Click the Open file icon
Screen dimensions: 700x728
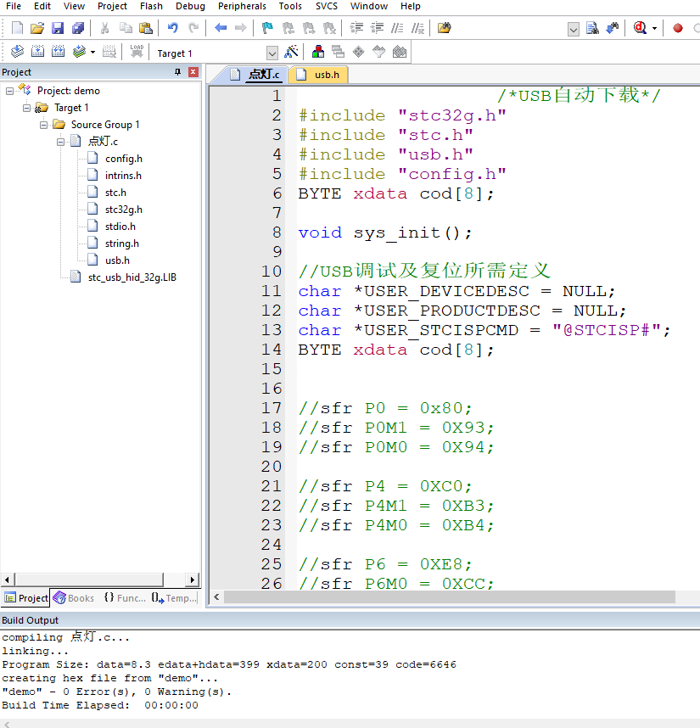(x=37, y=28)
